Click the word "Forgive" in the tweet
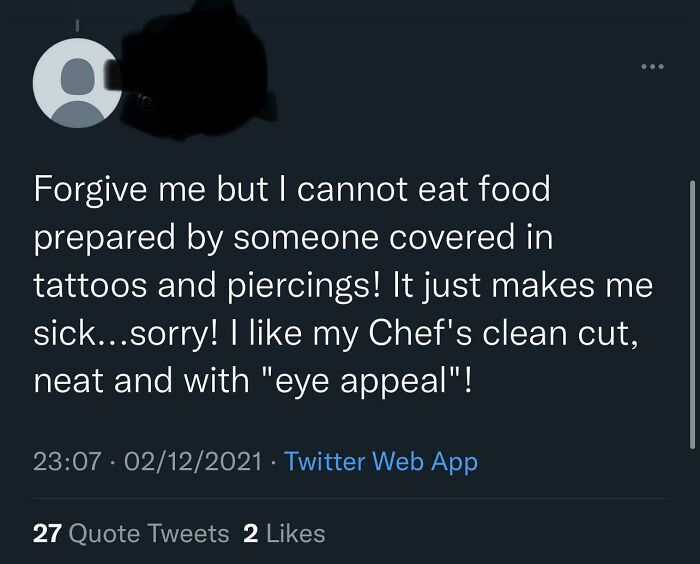This screenshot has width=700, height=564. click(x=90, y=190)
